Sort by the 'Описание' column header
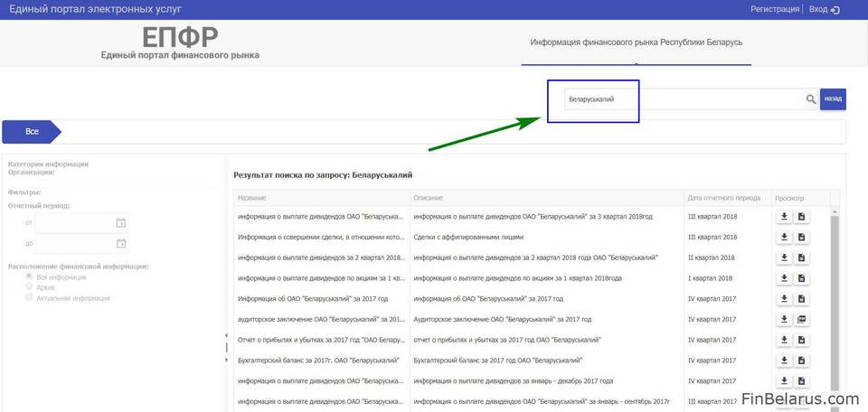The height and width of the screenshot is (412, 868). click(547, 198)
